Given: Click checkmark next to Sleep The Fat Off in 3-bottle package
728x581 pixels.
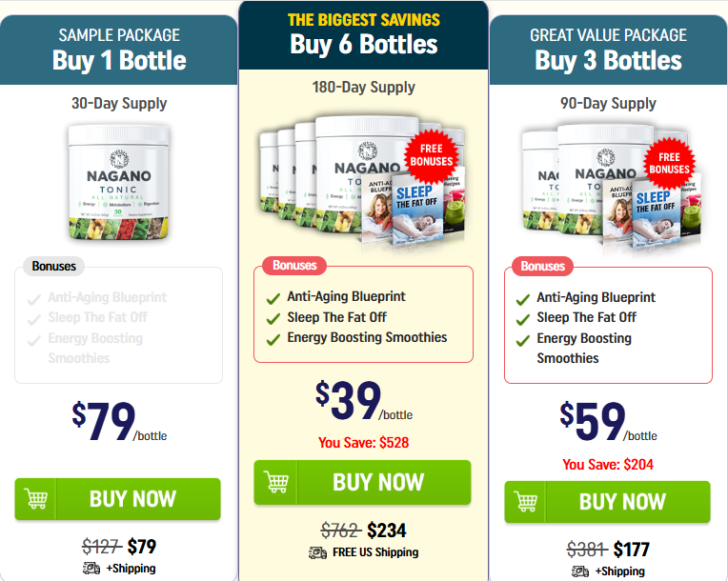Looking at the screenshot, I should (523, 319).
